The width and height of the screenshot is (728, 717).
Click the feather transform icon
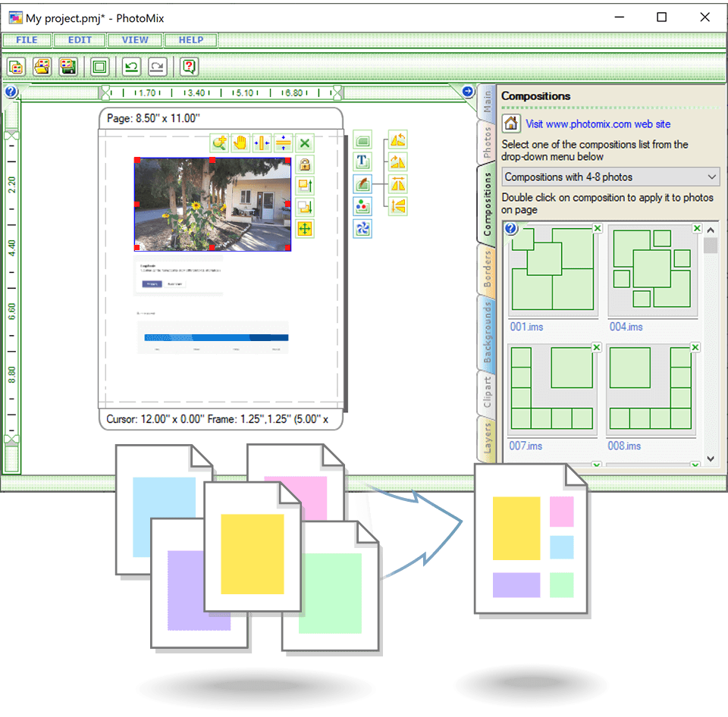(362, 184)
